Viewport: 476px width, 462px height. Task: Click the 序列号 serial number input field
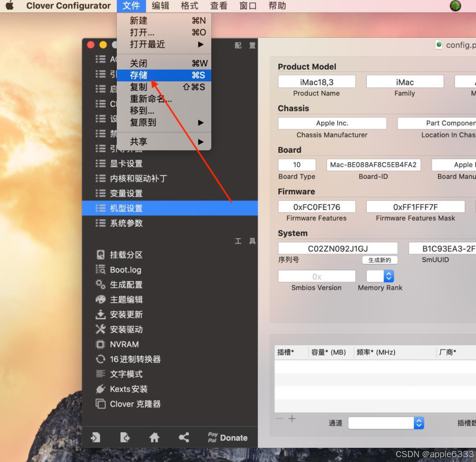point(338,248)
